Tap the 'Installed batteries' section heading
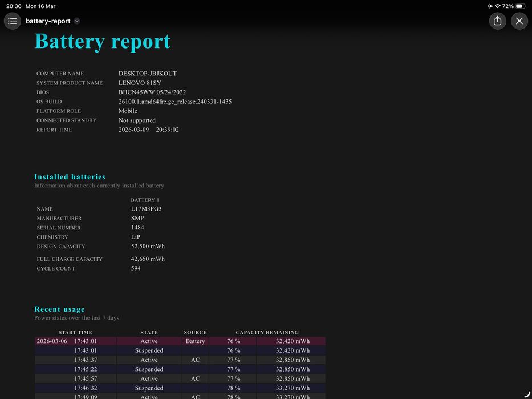The width and height of the screenshot is (532, 399). pos(70,176)
